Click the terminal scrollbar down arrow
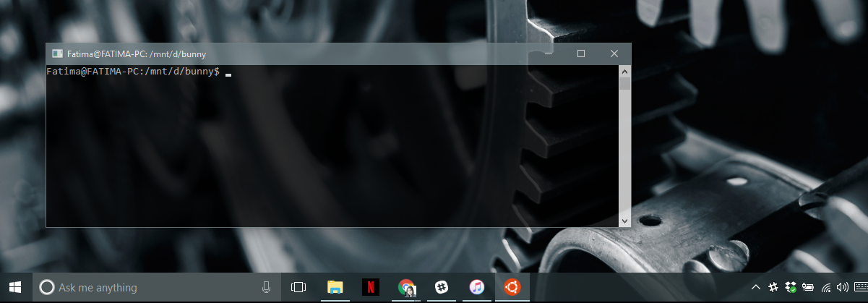The height and width of the screenshot is (303, 868). (624, 220)
